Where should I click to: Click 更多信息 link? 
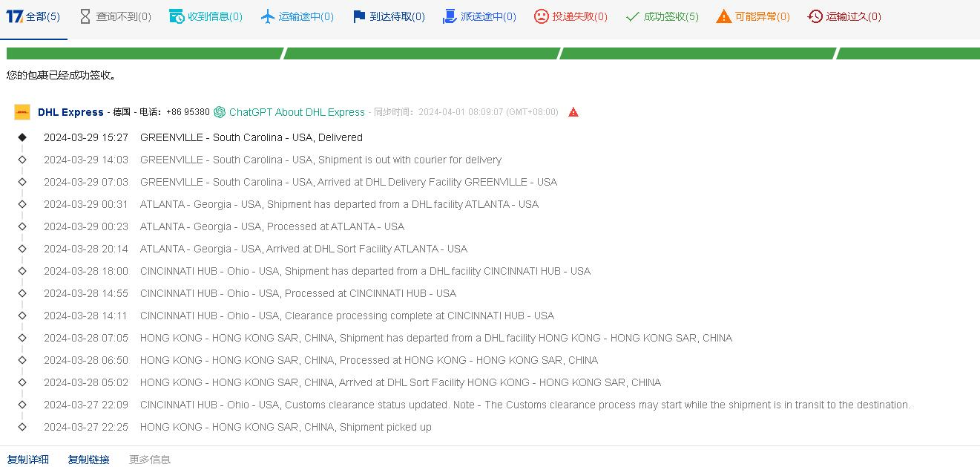(150, 460)
